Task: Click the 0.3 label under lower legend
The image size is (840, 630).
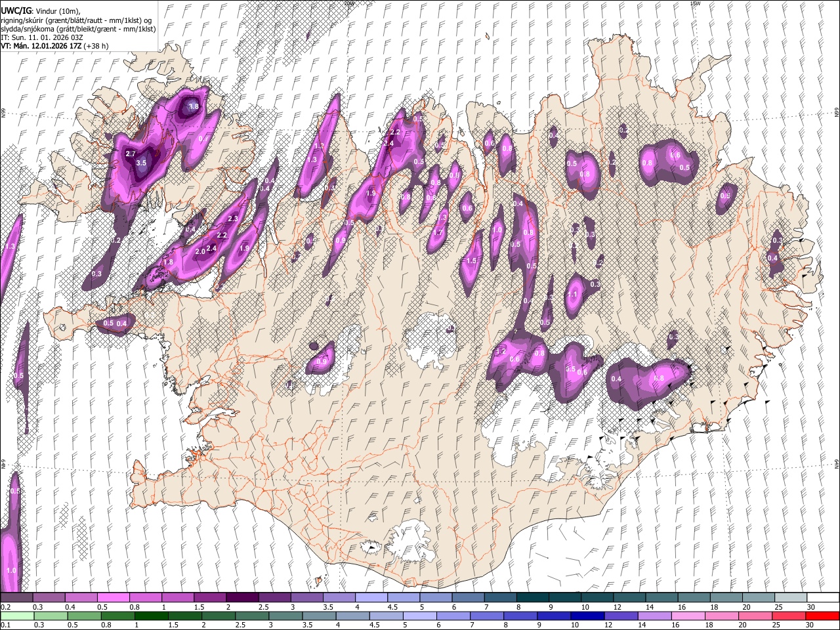Action: pos(39,625)
